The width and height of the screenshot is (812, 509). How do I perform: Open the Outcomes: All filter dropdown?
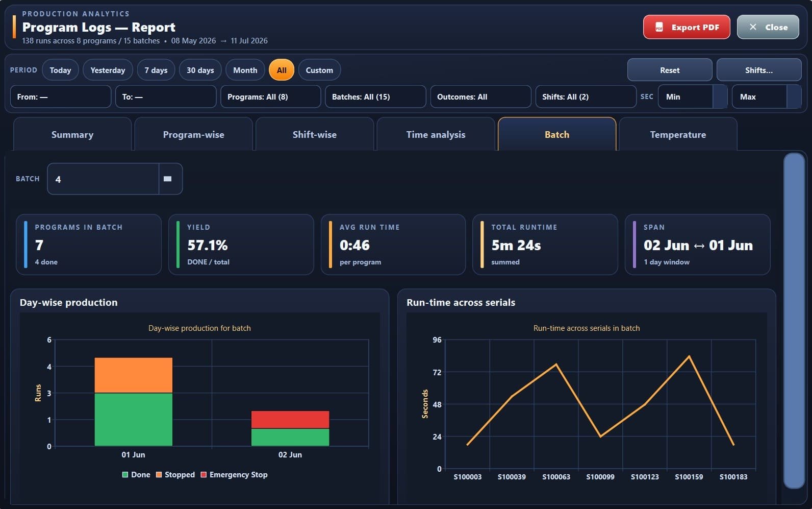tap(480, 97)
